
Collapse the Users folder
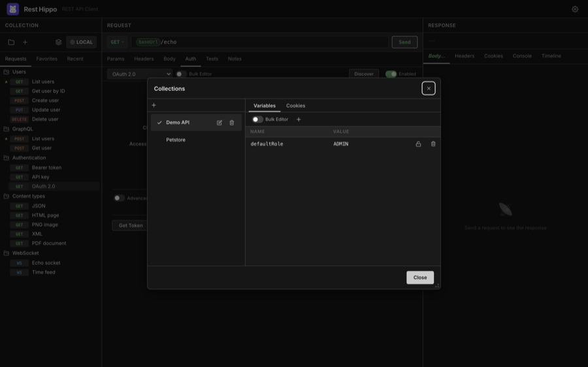[19, 72]
